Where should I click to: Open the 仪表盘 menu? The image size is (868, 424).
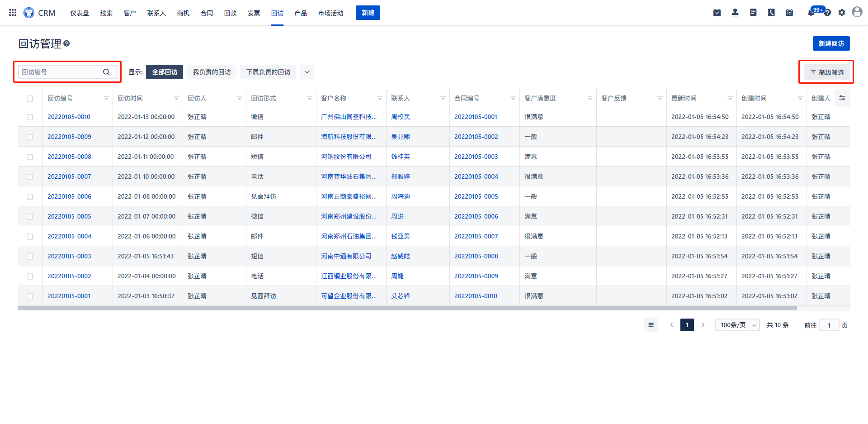[x=80, y=13]
